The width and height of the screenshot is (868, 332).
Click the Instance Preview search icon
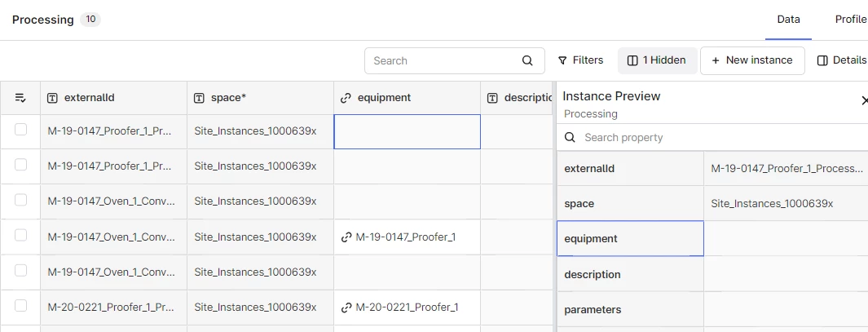[x=571, y=137]
